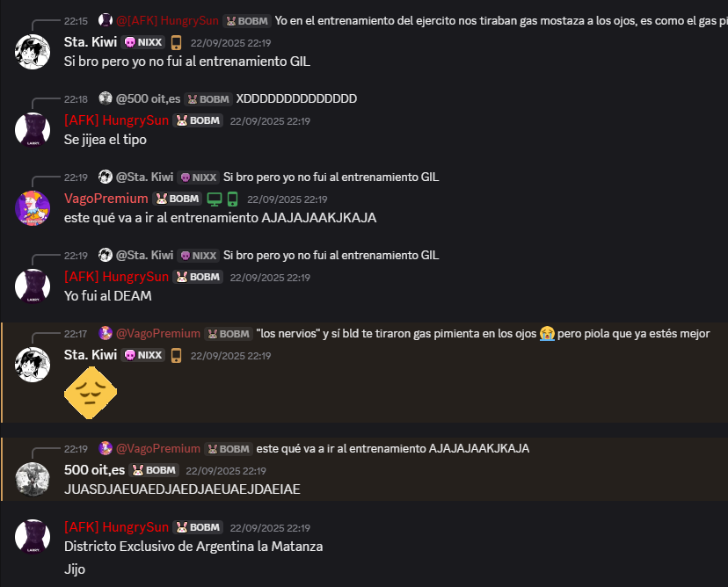Open VagoPremium username in message header
The image size is (728, 587).
click(106, 199)
